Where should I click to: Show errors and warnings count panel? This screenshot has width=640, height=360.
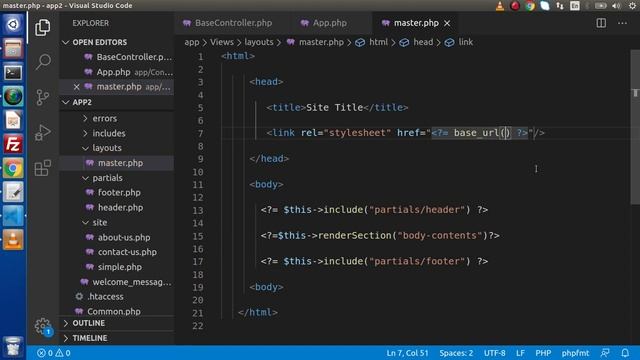53,353
